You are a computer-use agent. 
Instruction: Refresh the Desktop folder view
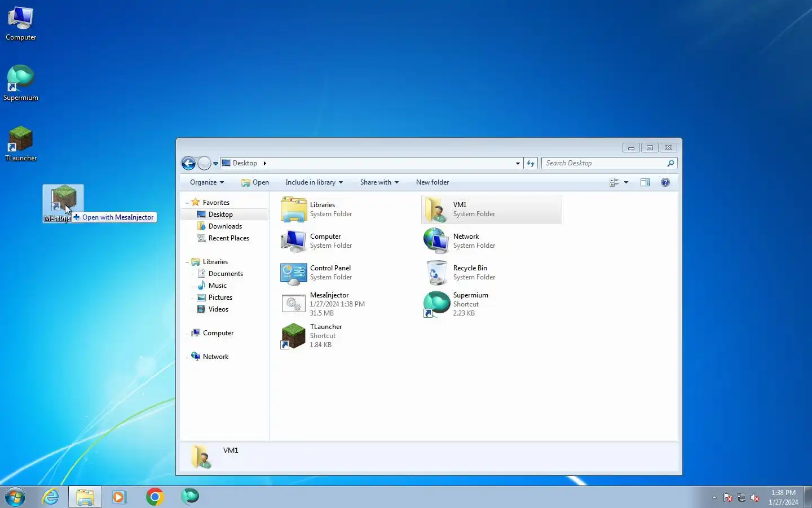pyautogui.click(x=531, y=163)
